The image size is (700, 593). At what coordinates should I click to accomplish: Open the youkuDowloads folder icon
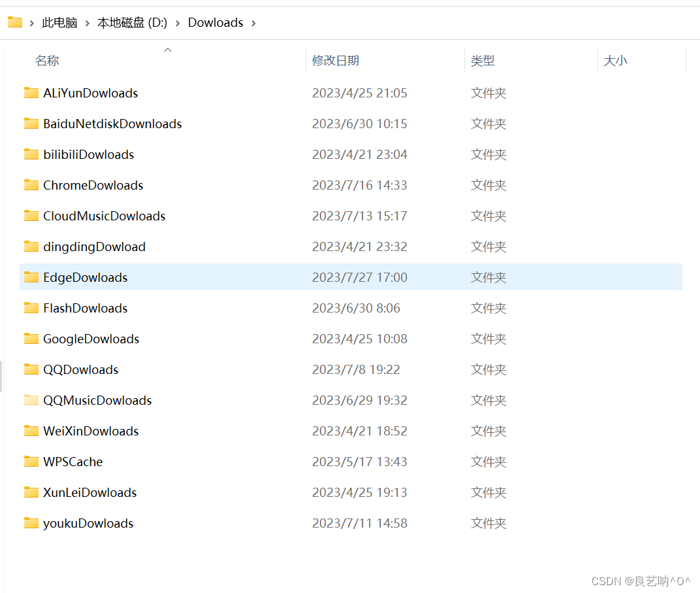coord(31,523)
